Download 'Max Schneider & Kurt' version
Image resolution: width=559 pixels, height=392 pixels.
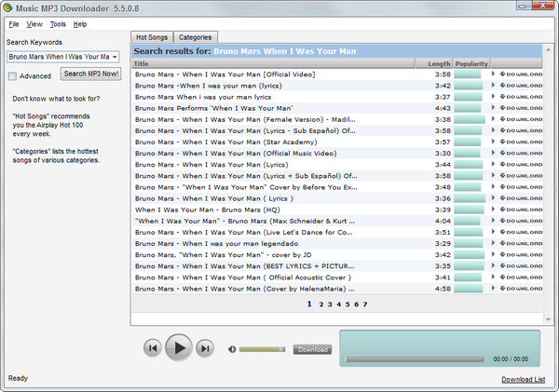(x=521, y=221)
